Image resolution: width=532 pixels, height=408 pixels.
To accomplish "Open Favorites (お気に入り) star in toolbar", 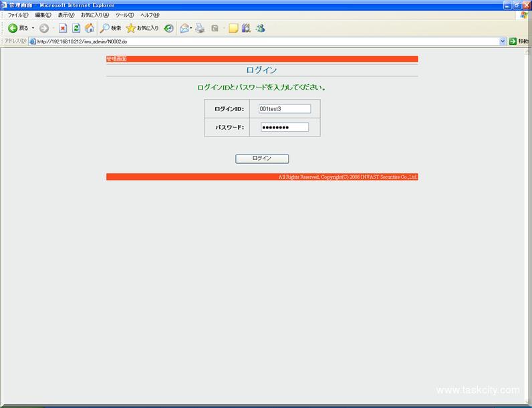I will click(x=142, y=28).
